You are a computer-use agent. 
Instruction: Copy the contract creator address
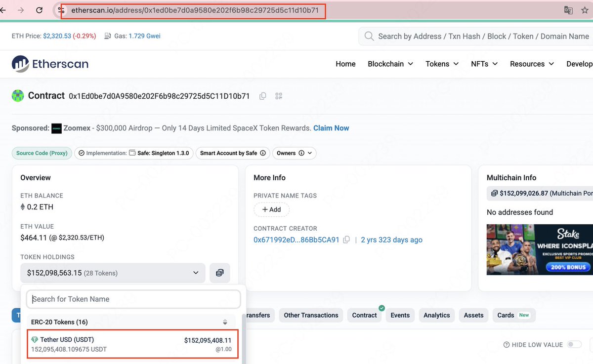[346, 240]
